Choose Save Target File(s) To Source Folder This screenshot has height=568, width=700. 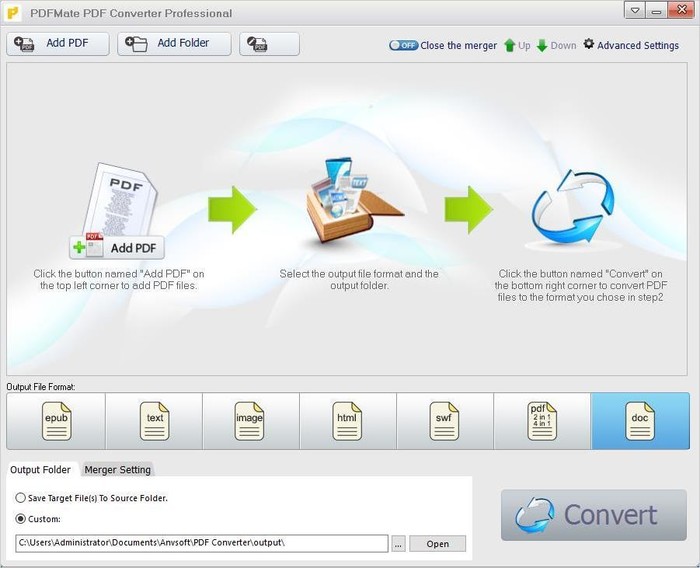click(92, 498)
